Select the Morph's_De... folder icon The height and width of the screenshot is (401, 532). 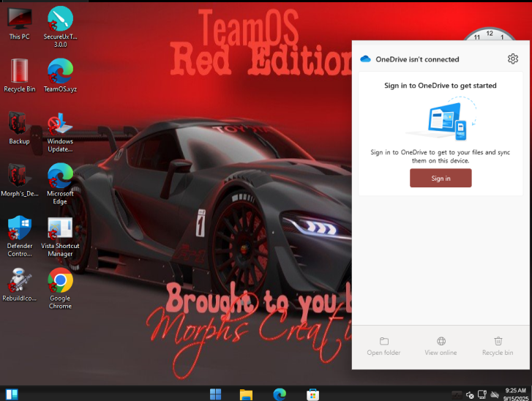(x=19, y=180)
